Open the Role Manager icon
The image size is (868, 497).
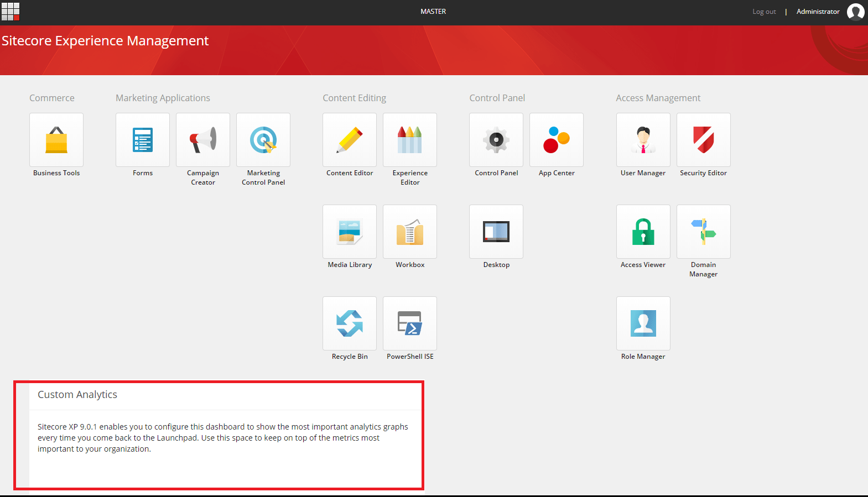point(643,323)
